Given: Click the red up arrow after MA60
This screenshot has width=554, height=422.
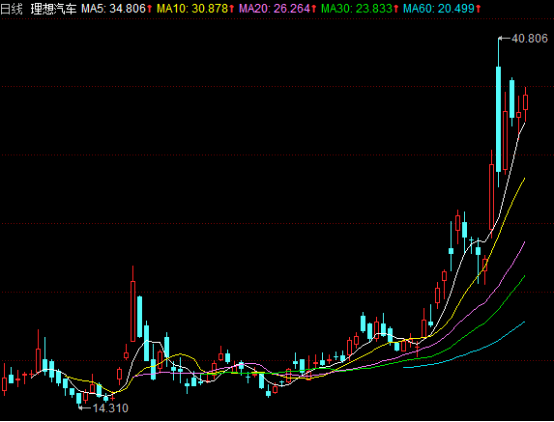Looking at the screenshot, I should tap(478, 9).
